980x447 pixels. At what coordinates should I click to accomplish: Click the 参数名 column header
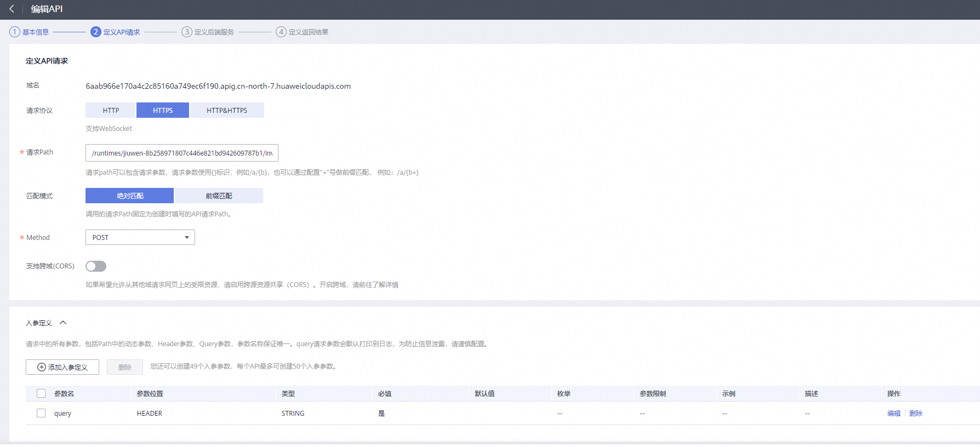coord(64,394)
